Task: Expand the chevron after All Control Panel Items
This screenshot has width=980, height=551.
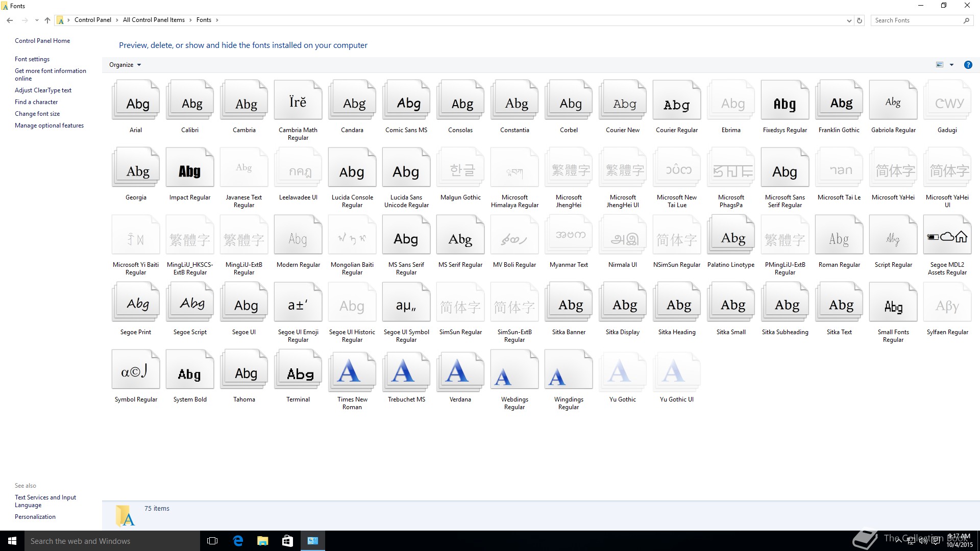Action: point(190,20)
